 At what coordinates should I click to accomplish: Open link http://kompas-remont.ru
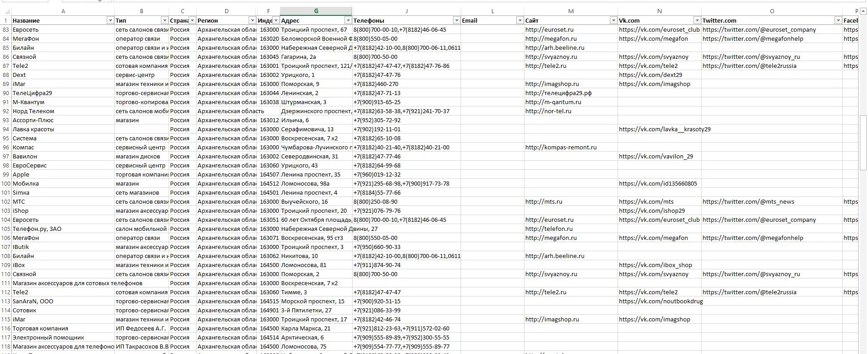[561, 147]
